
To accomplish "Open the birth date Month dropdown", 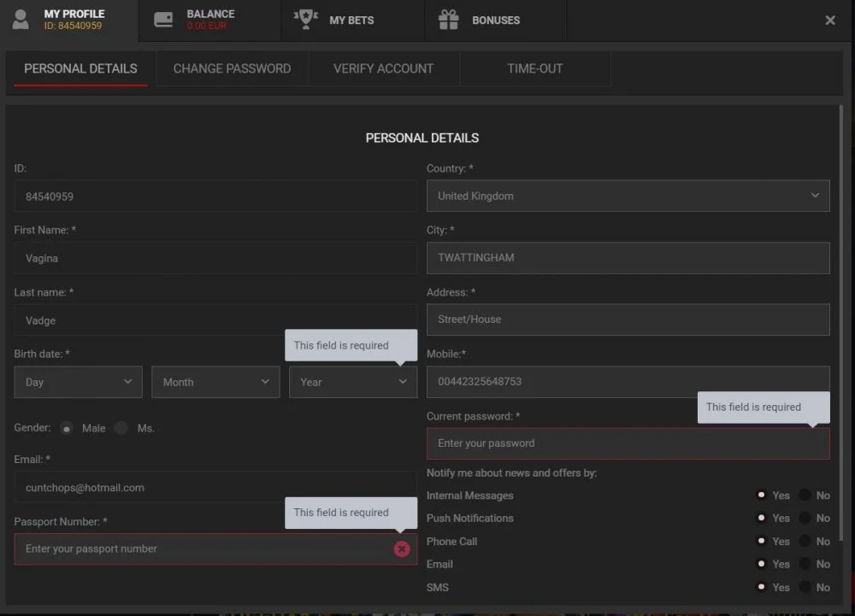I will (x=215, y=382).
